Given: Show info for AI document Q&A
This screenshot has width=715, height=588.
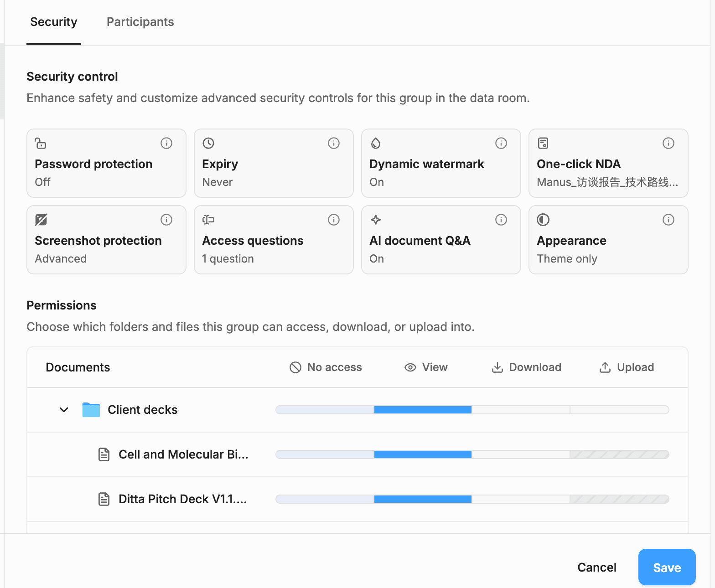Looking at the screenshot, I should tap(501, 220).
